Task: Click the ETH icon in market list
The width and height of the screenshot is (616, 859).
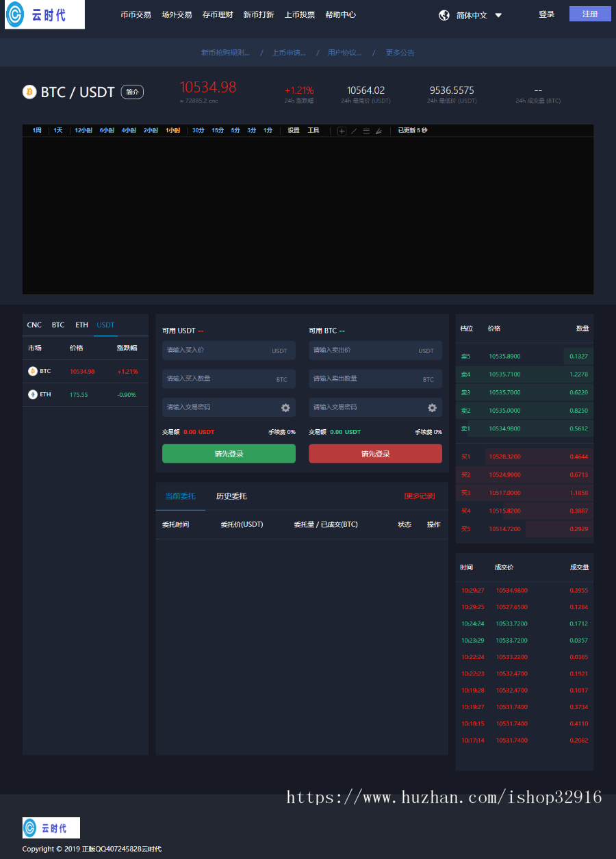Action: point(33,394)
